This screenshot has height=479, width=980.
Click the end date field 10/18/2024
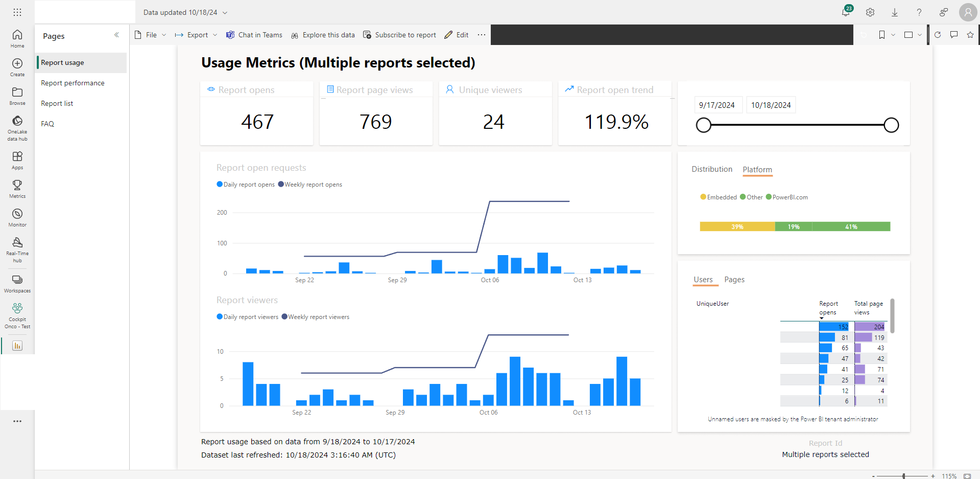(x=771, y=105)
